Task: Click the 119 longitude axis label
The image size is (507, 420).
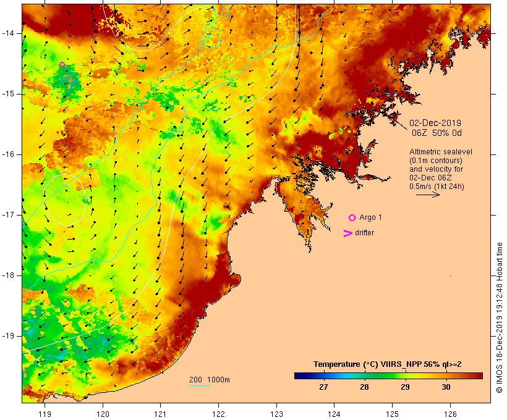Action: tap(45, 414)
